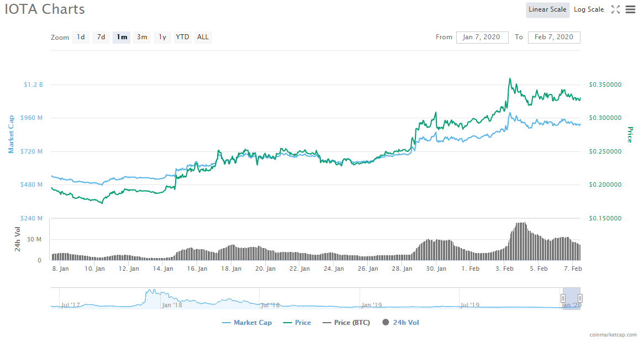
Task: Toggle Price series in legend
Action: [297, 323]
